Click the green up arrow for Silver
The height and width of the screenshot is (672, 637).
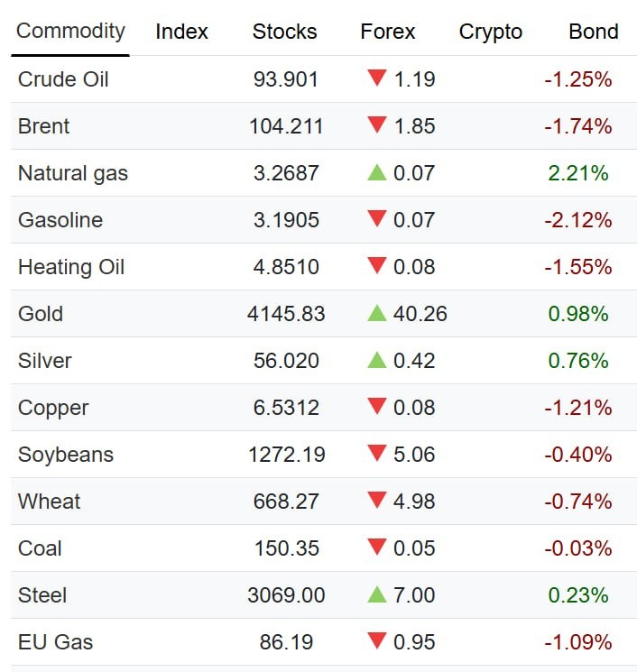point(377,360)
